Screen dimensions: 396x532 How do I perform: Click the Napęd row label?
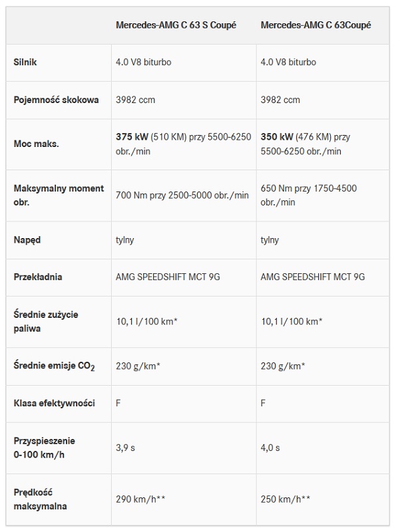pos(27,240)
